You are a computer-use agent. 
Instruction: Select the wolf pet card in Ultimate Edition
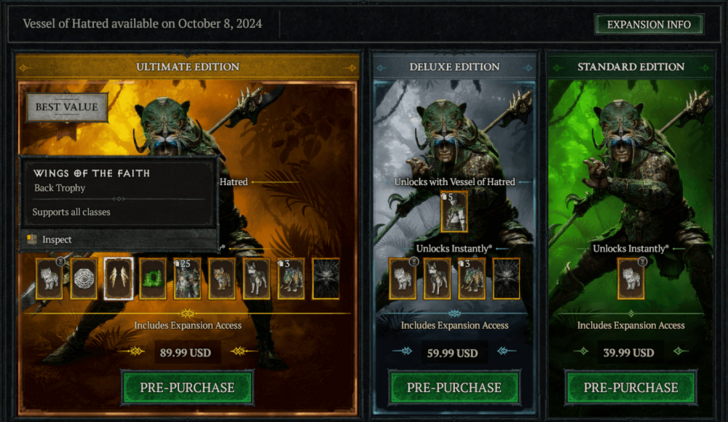coord(256,279)
